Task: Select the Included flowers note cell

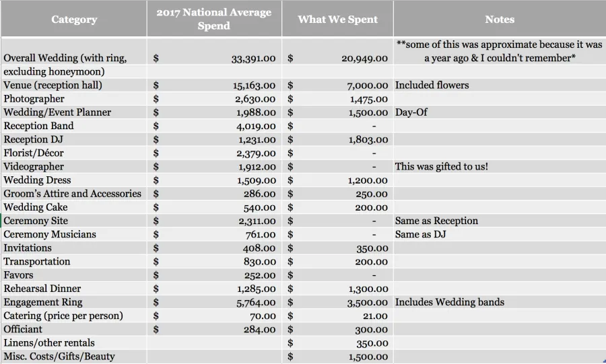Action: pos(500,85)
